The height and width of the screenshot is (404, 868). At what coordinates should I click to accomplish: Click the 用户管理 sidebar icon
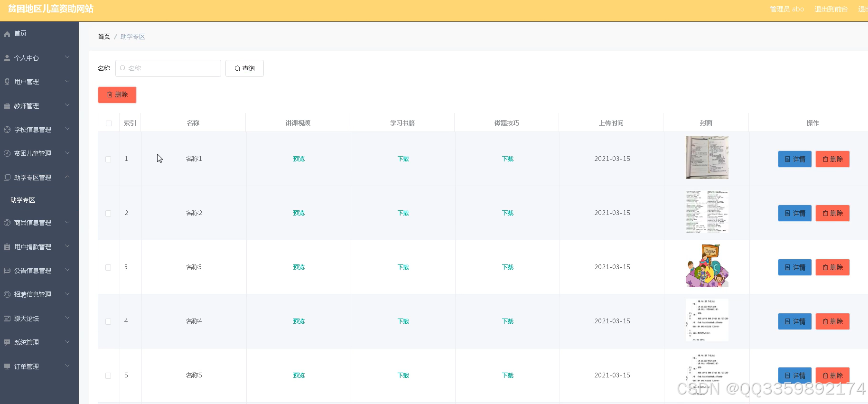point(7,82)
